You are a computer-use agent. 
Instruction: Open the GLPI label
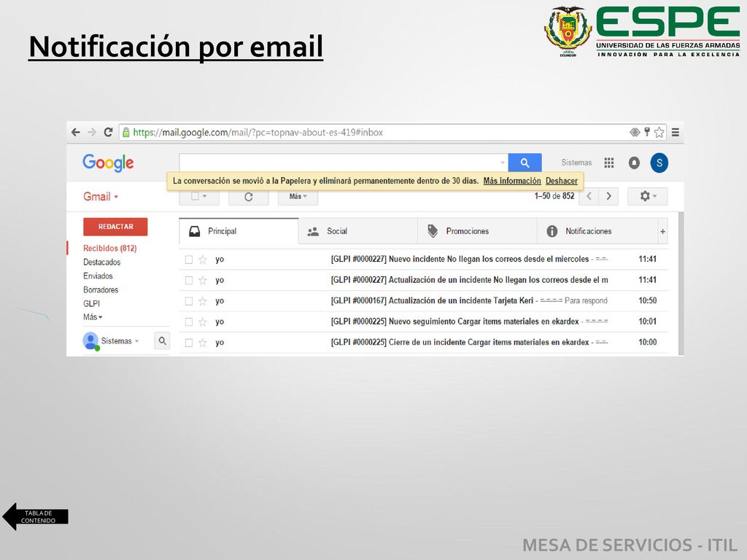tap(91, 303)
